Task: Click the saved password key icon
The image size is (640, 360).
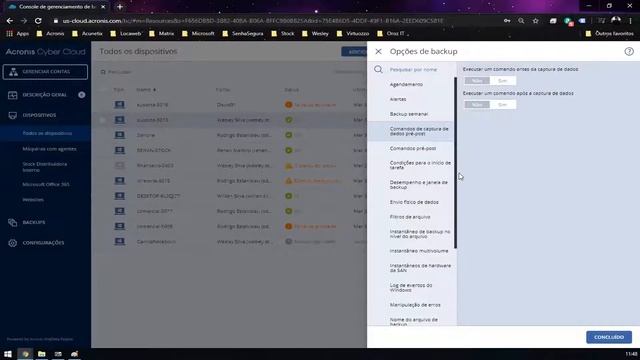Action: coord(507,20)
